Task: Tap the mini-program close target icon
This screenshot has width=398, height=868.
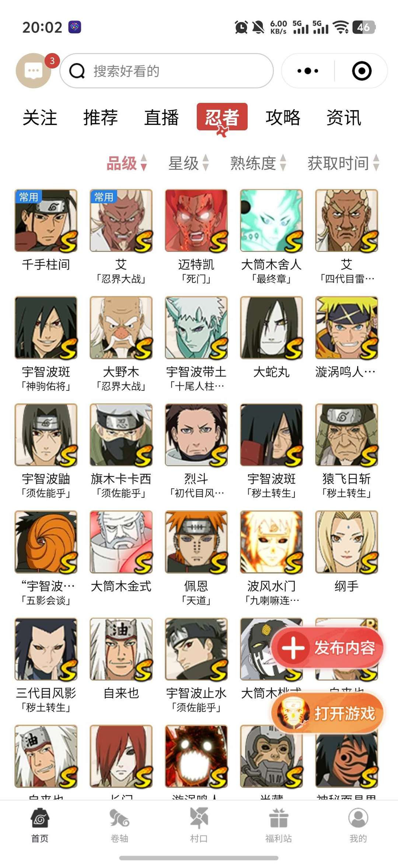Action: tap(362, 71)
